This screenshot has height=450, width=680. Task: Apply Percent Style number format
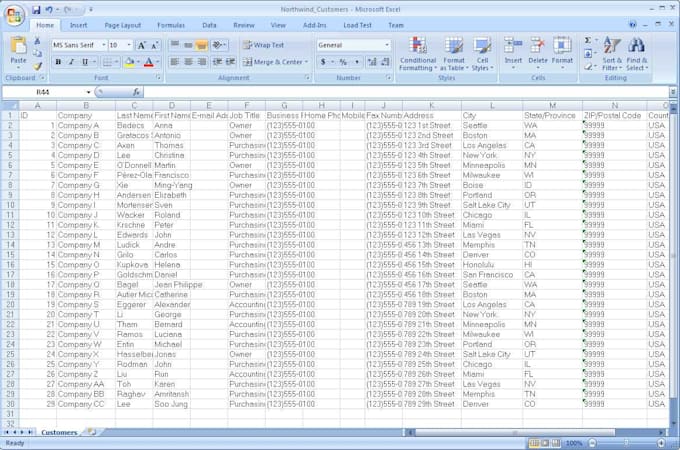[x=343, y=62]
